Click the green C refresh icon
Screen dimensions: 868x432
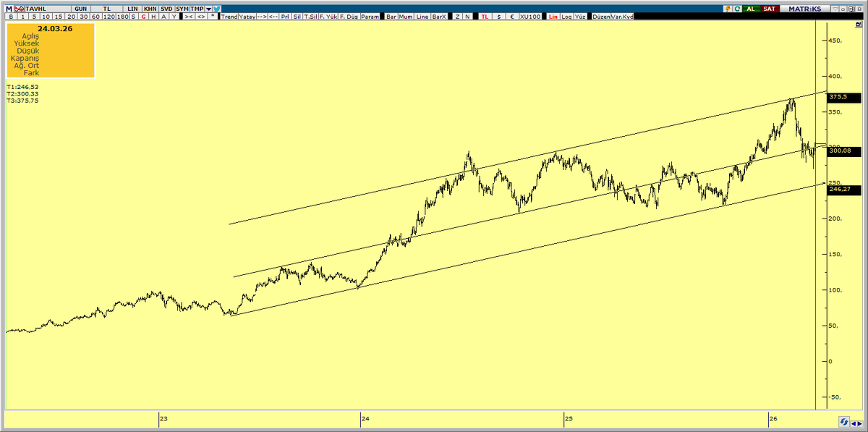click(737, 9)
